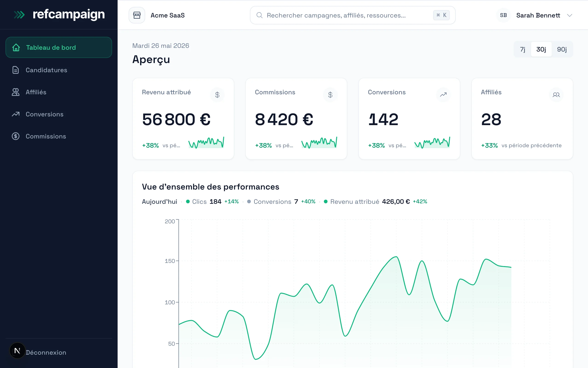Image resolution: width=588 pixels, height=368 pixels.
Task: Click the refcampaign brand name
Action: click(x=69, y=14)
